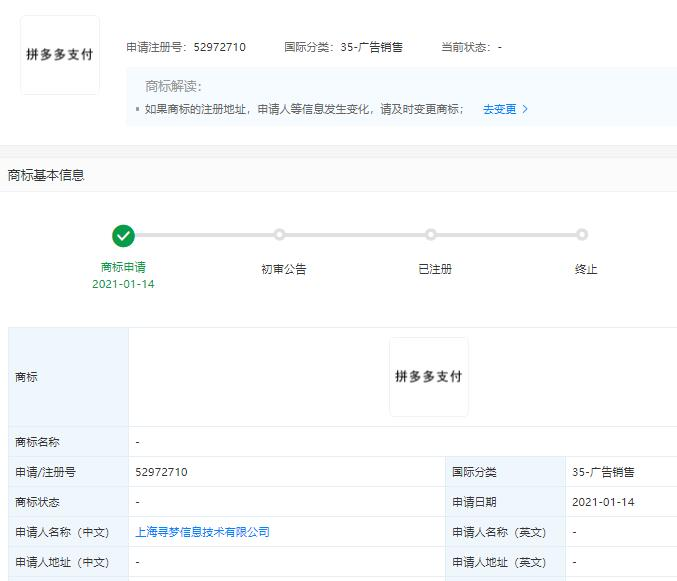This screenshot has height=581, width=677.
Task: Click the 申请/注册号 table value 52972710
Action: [161, 472]
